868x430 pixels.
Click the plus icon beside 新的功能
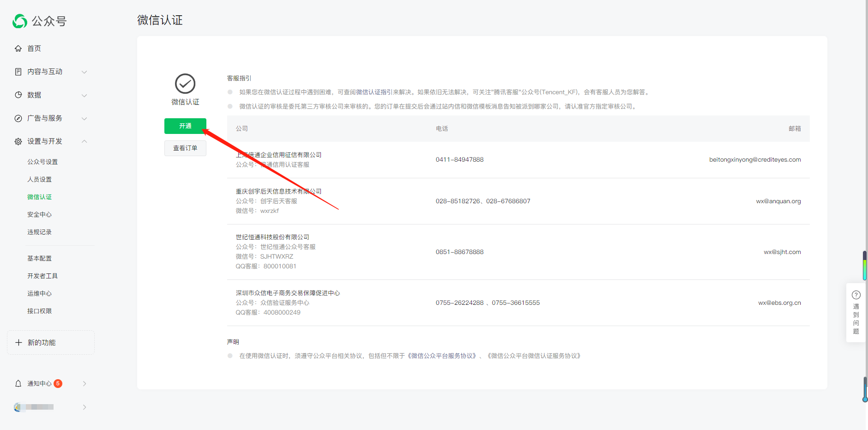point(18,343)
